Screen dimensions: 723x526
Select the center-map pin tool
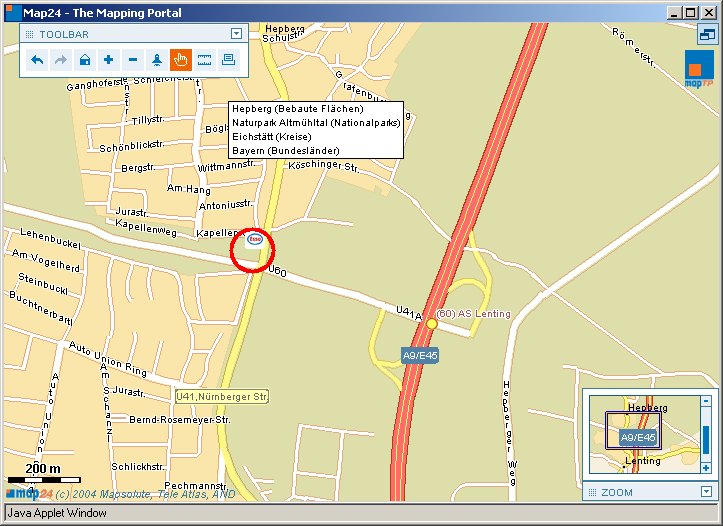157,60
